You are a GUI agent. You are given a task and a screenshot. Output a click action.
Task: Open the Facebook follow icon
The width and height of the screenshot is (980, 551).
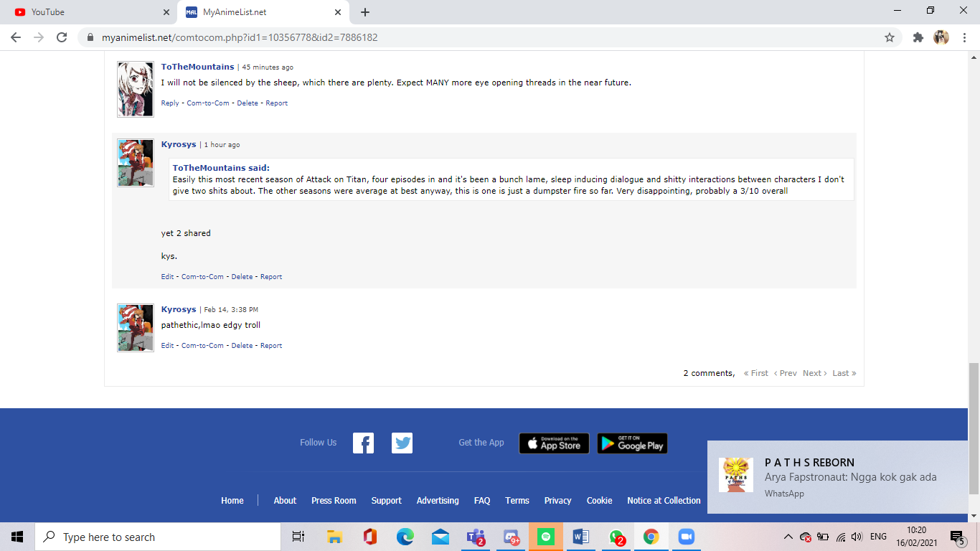[x=363, y=443]
